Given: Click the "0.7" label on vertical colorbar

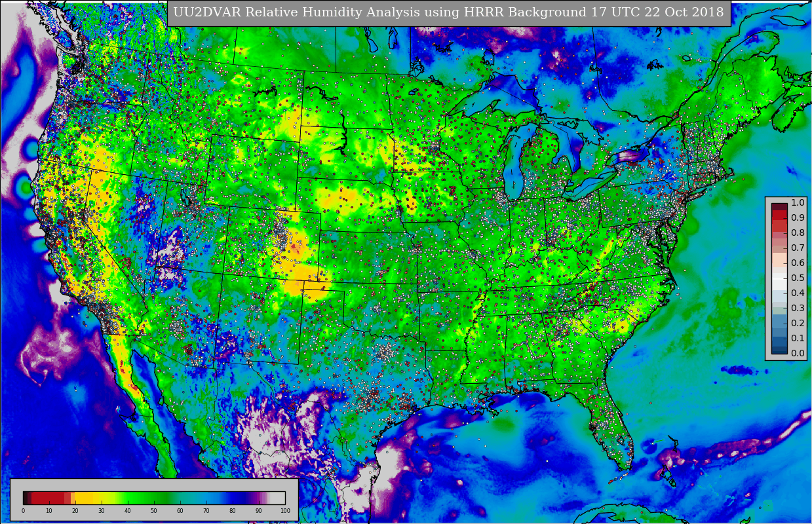Looking at the screenshot, I should click(x=798, y=248).
